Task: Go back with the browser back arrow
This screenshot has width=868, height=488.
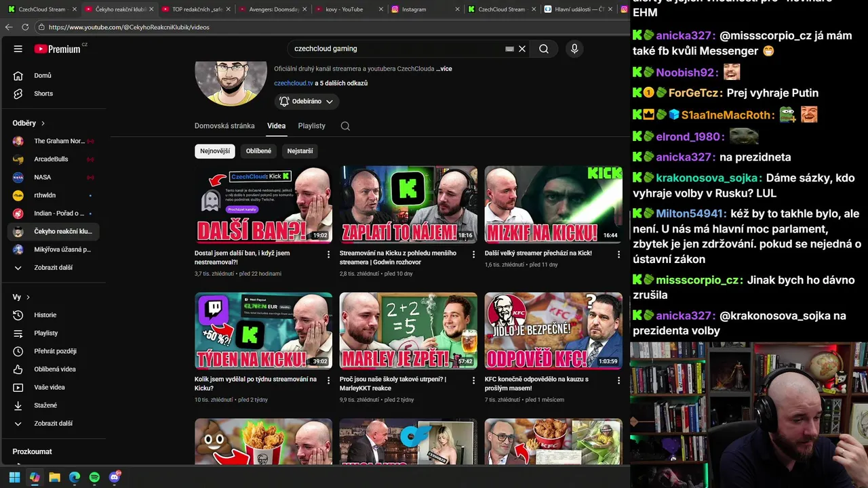Action: (9, 27)
